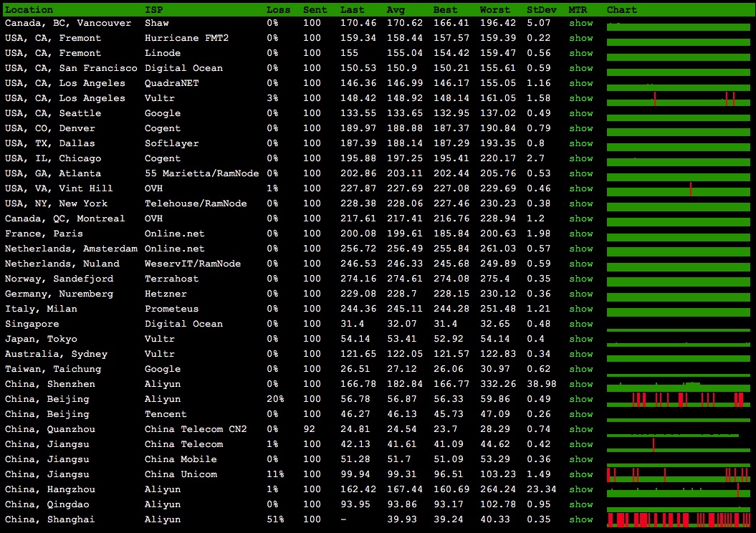Click the latency chart for China Unicom Jiangsu
This screenshot has width=756, height=533.
pyautogui.click(x=679, y=474)
